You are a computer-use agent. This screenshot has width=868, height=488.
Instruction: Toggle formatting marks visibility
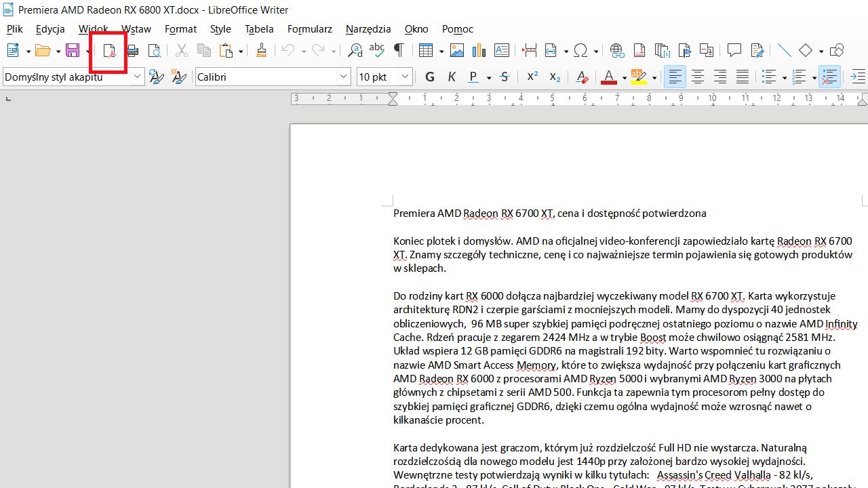(399, 50)
